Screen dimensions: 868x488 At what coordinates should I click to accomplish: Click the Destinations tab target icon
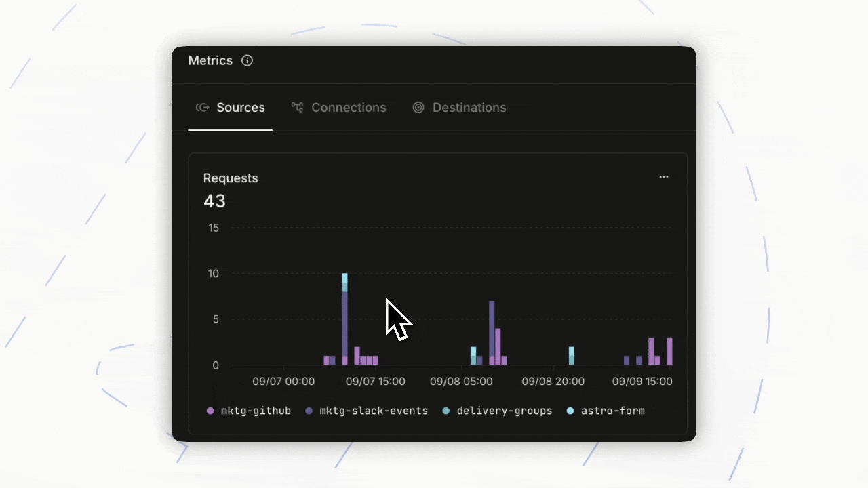point(418,108)
